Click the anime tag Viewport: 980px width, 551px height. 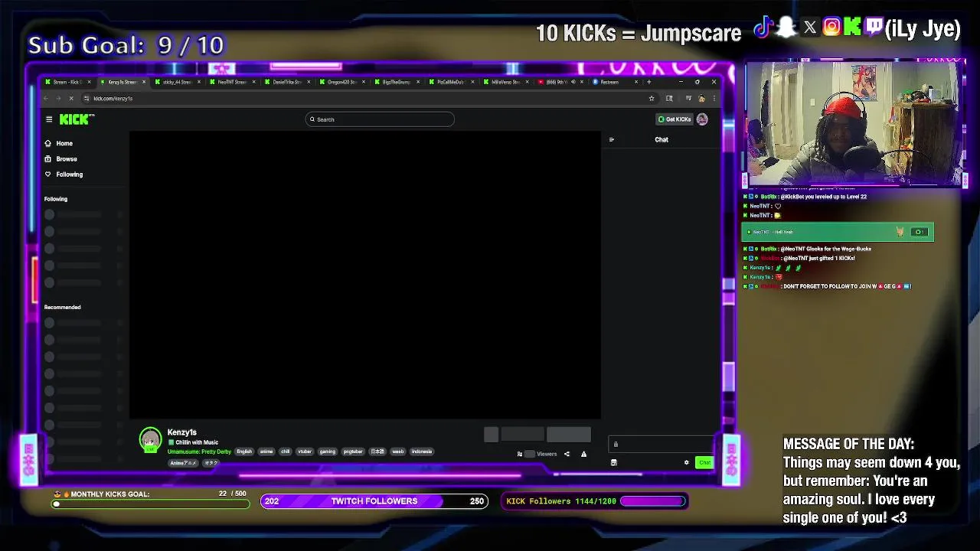pyautogui.click(x=266, y=452)
